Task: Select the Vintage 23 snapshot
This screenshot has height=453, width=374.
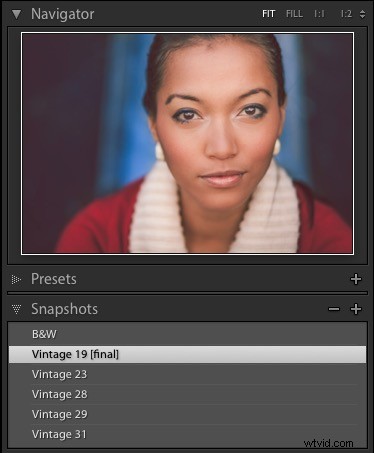Action: [x=187, y=374]
